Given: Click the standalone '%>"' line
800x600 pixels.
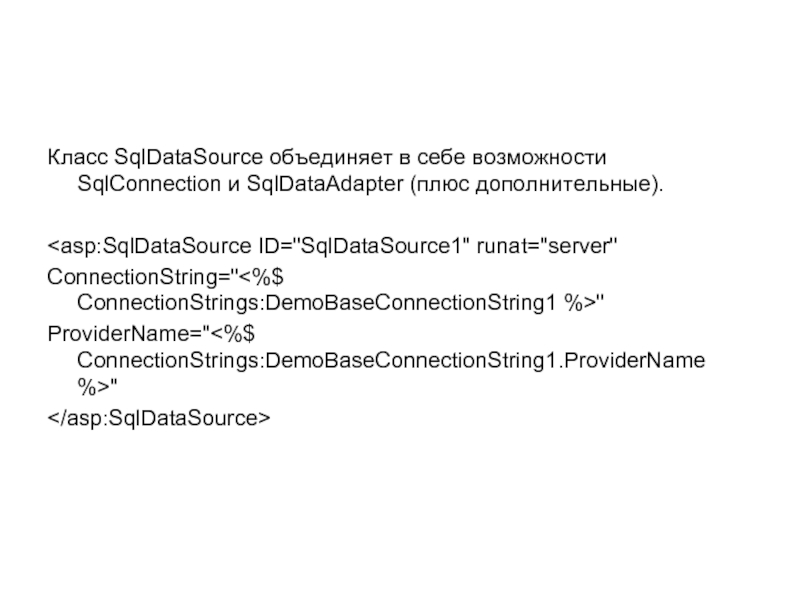Looking at the screenshot, I should pyautogui.click(x=97, y=385).
